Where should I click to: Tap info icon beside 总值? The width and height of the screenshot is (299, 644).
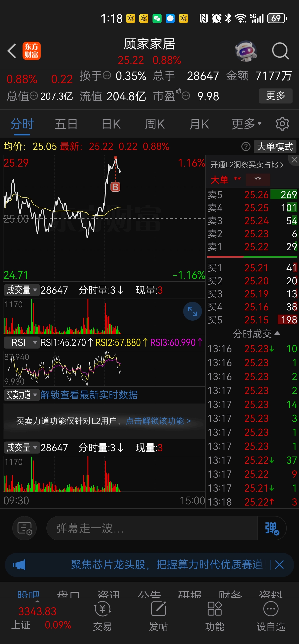pos(34,95)
